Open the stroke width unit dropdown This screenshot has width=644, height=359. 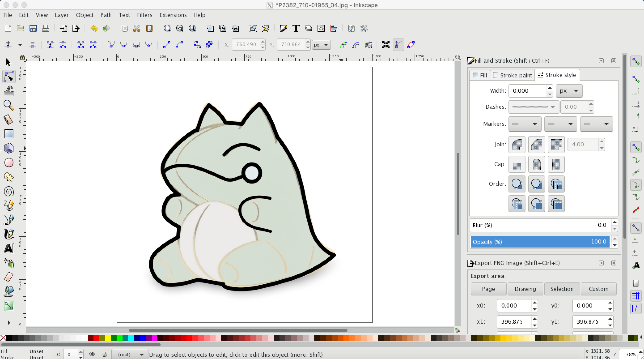[x=569, y=91]
